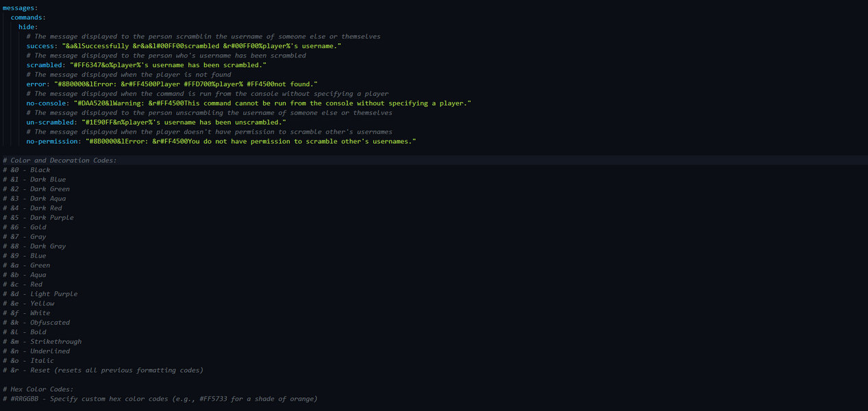Click the '# &6 - Gold' line
The height and width of the screenshot is (411, 868).
[x=25, y=227]
